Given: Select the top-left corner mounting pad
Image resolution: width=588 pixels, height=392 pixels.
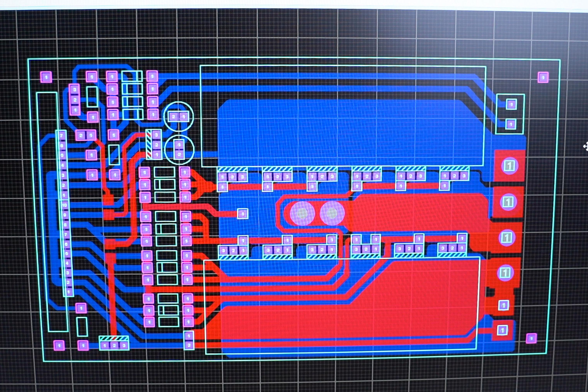Looking at the screenshot, I should pyautogui.click(x=46, y=77).
